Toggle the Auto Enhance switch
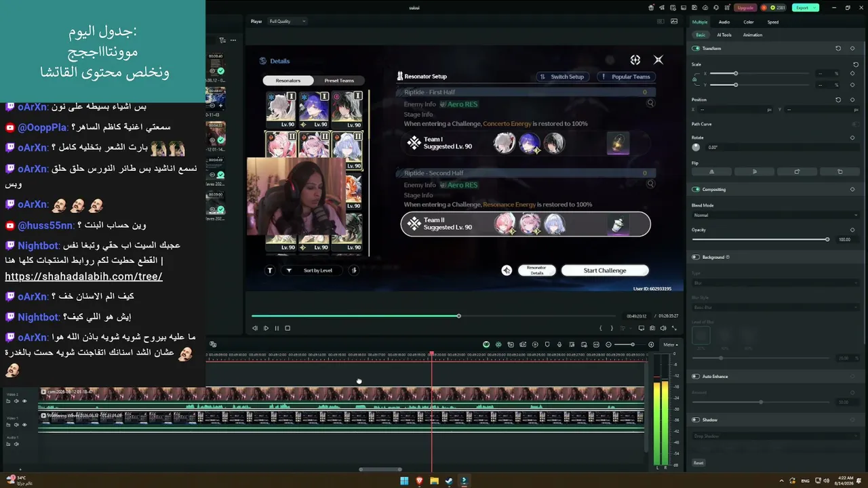Image resolution: width=868 pixels, height=488 pixels. point(696,376)
